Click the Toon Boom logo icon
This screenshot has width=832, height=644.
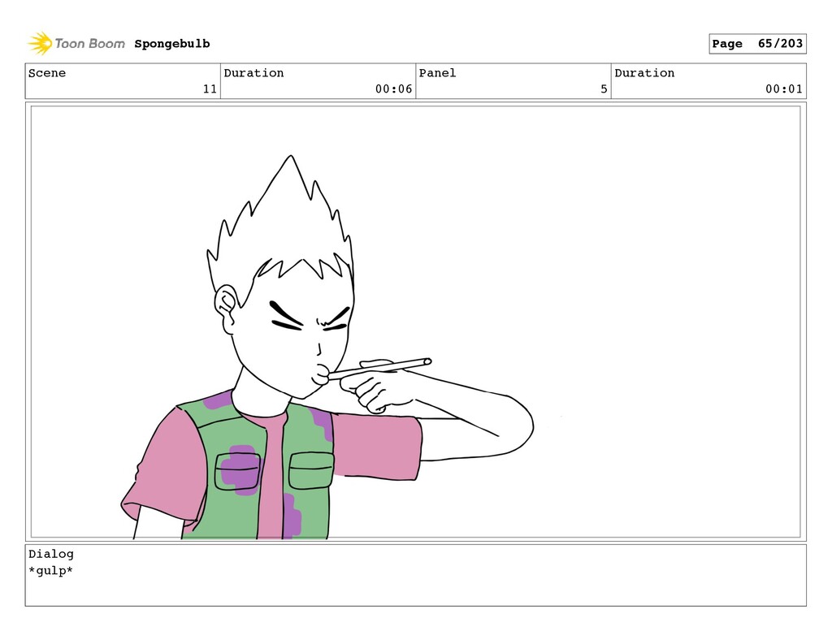coord(40,44)
